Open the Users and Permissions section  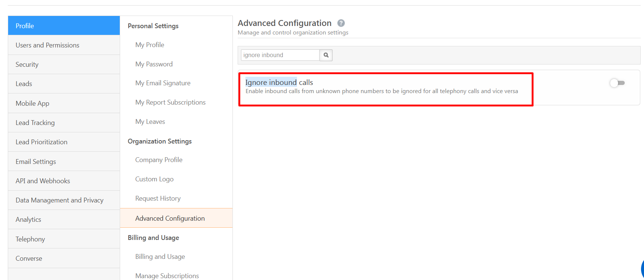pos(47,45)
